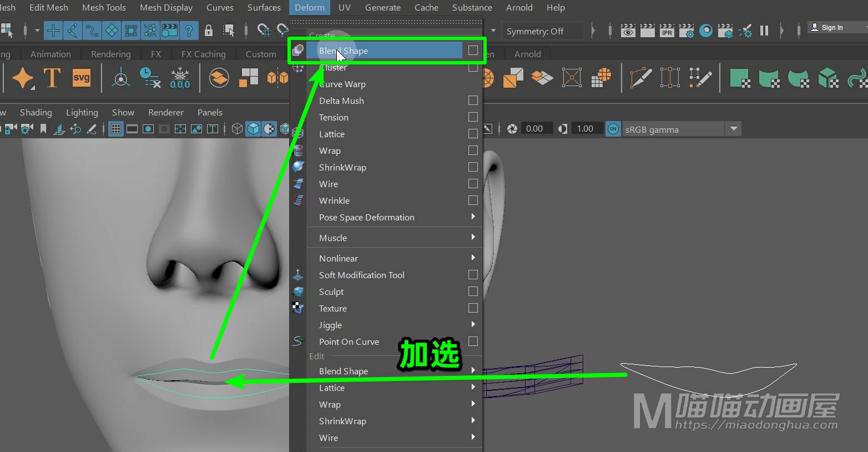Open the sRGB gamma view transform dropdown
The width and height of the screenshot is (868, 452).
[x=682, y=129]
